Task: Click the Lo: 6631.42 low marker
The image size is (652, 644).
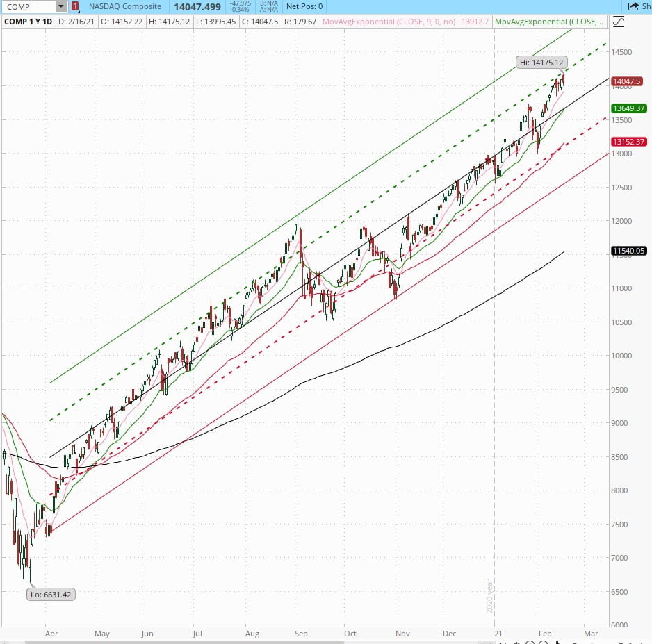Action: click(x=51, y=594)
